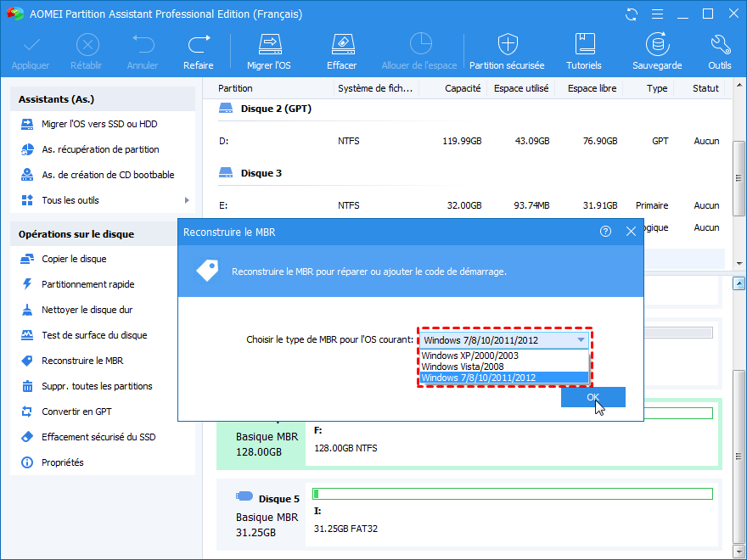
Task: Choose Windows XP/2000/2003 option
Action: click(x=504, y=356)
